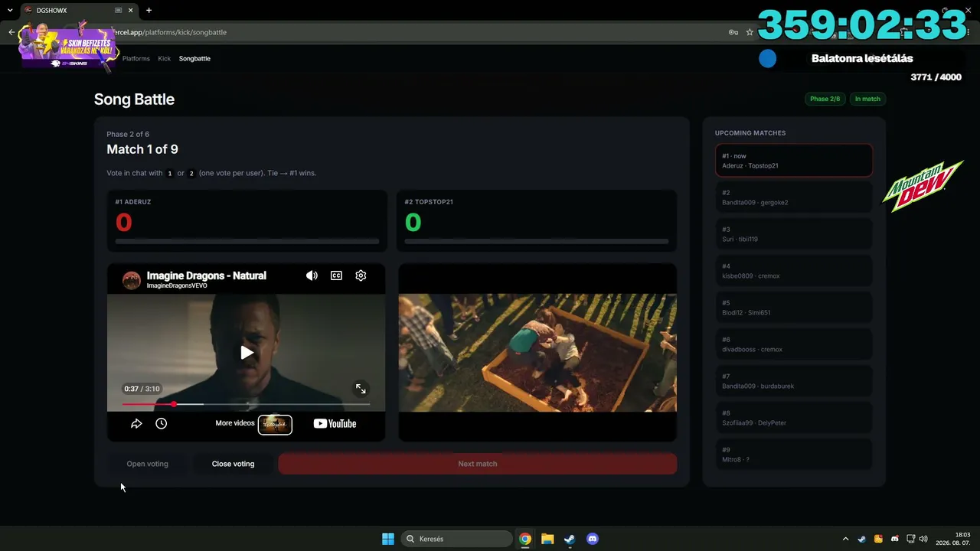Select upcoming match #3 Suri · tibi1119
This screenshot has height=551, width=980.
point(794,234)
